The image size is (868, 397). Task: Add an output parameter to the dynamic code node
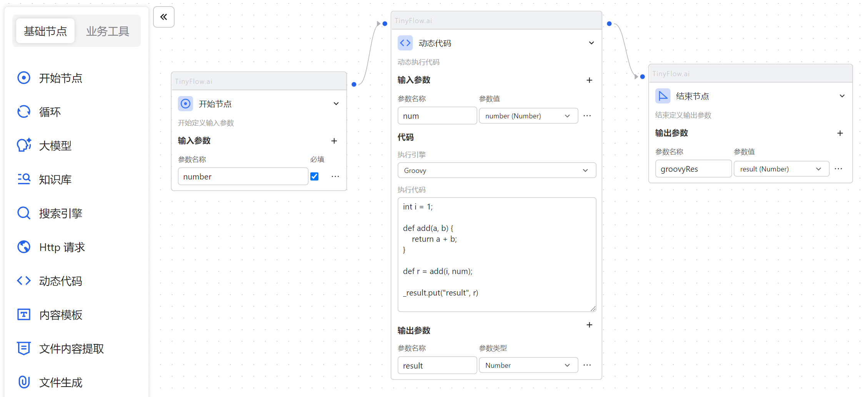click(589, 325)
